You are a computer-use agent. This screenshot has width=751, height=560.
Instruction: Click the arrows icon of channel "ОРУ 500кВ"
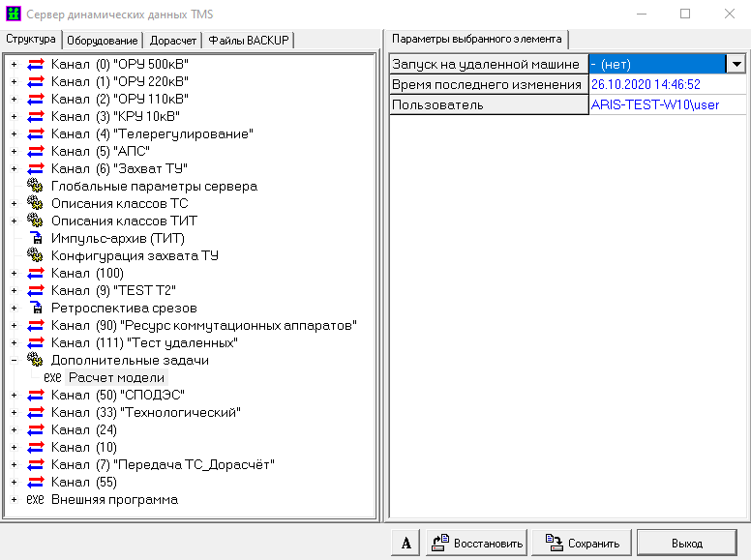pyautogui.click(x=36, y=64)
